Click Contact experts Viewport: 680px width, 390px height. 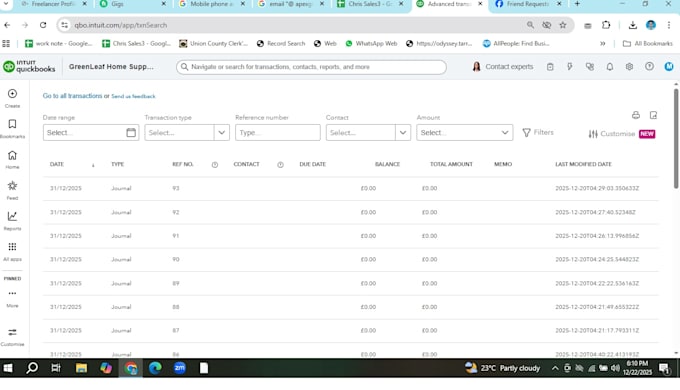tap(503, 67)
